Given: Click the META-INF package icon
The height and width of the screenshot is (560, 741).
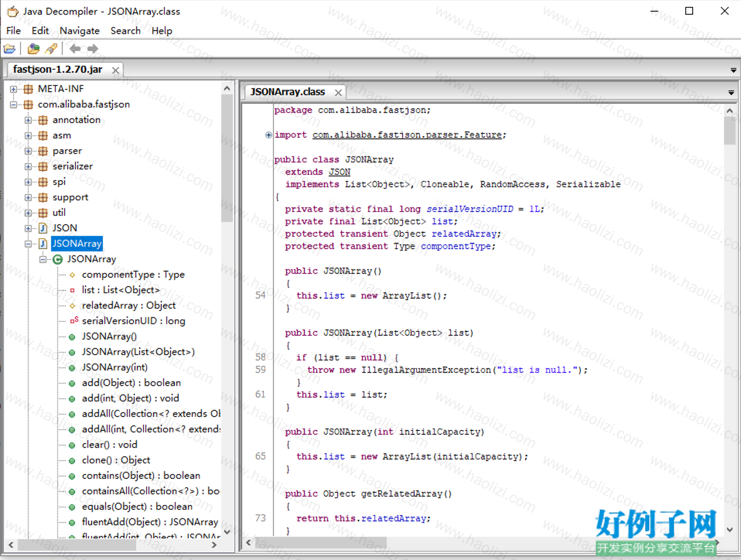Looking at the screenshot, I should tap(28, 89).
